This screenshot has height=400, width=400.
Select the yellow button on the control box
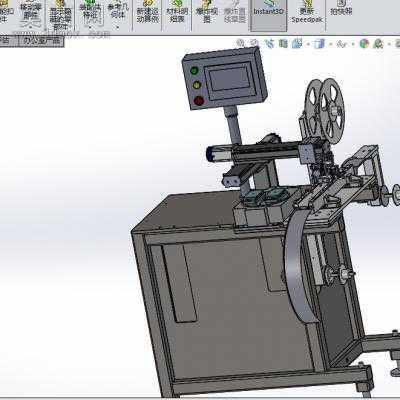[197, 85]
